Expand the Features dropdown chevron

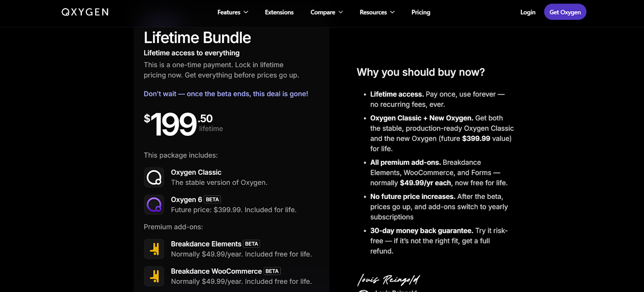tap(246, 12)
